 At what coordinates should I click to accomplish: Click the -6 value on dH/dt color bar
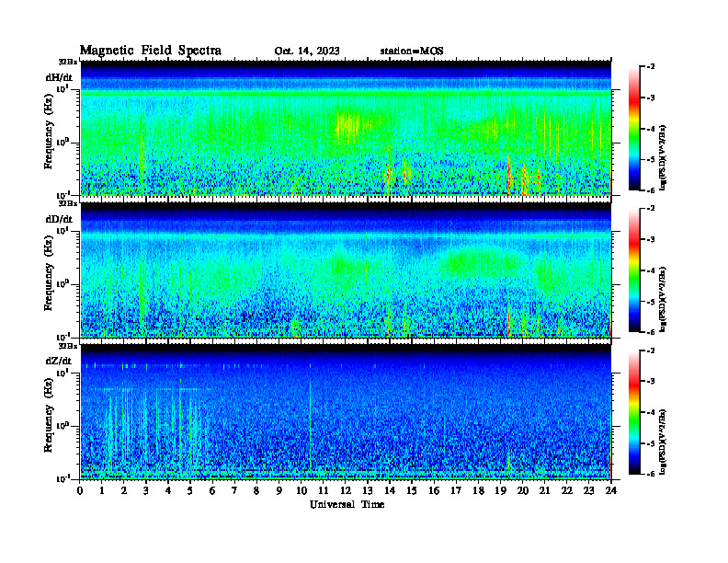pos(651,190)
